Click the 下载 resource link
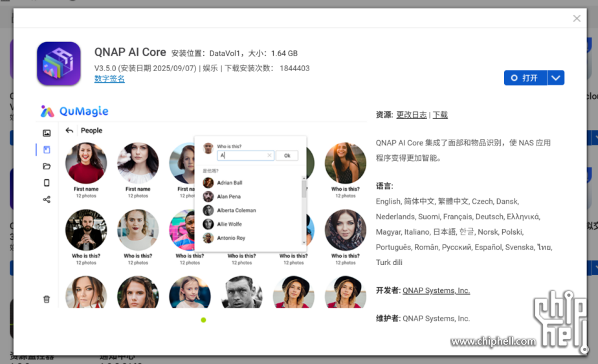This screenshot has width=598, height=364. coord(440,114)
